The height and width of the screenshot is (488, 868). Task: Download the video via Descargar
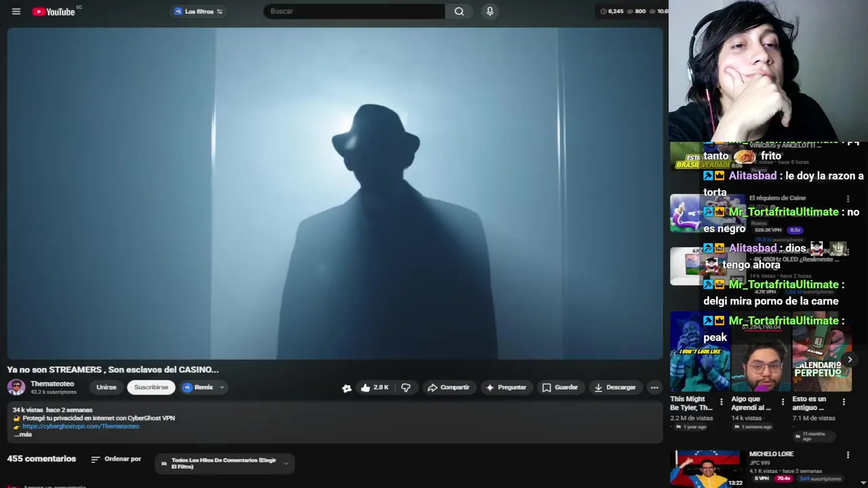(x=615, y=387)
